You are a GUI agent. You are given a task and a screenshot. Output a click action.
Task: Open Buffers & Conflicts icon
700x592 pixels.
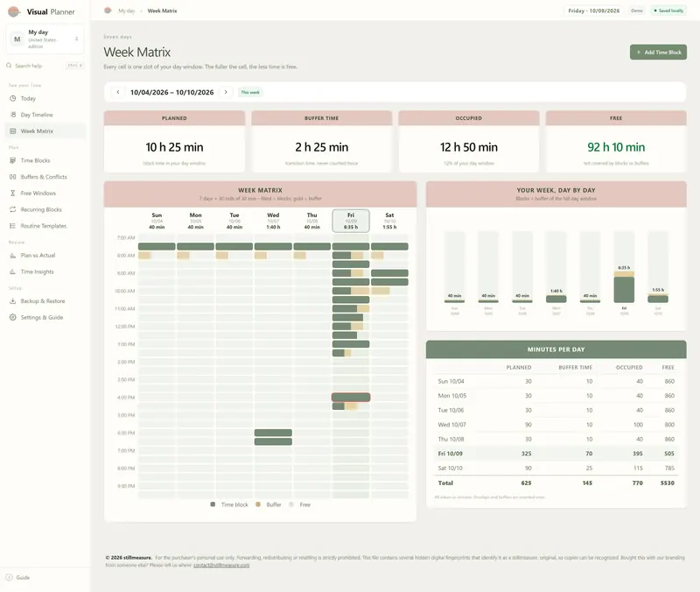tap(13, 177)
